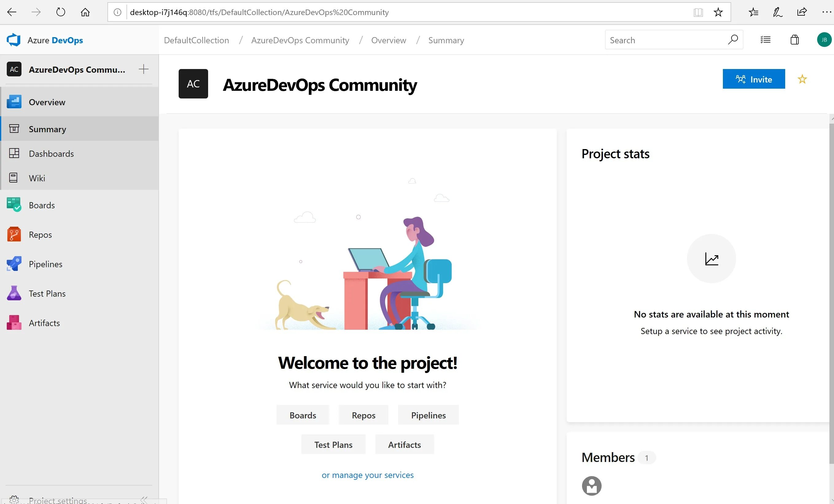Open Artifacts in the sidebar

pyautogui.click(x=44, y=323)
